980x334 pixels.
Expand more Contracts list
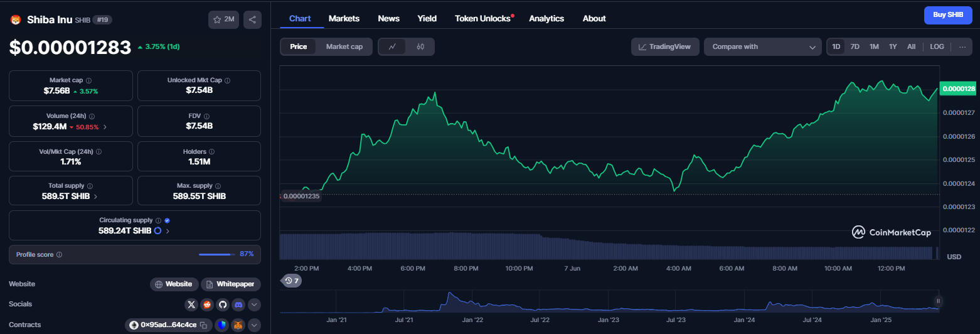click(254, 325)
